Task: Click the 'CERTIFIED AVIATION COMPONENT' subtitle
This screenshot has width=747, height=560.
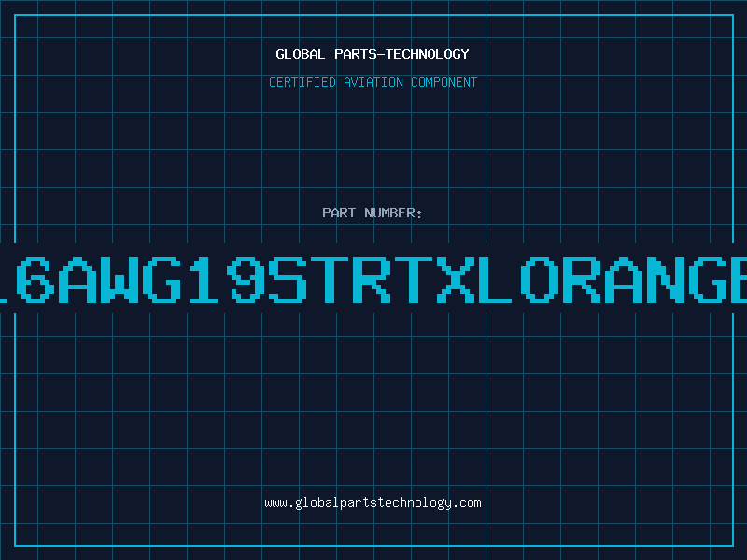Action: [x=373, y=82]
